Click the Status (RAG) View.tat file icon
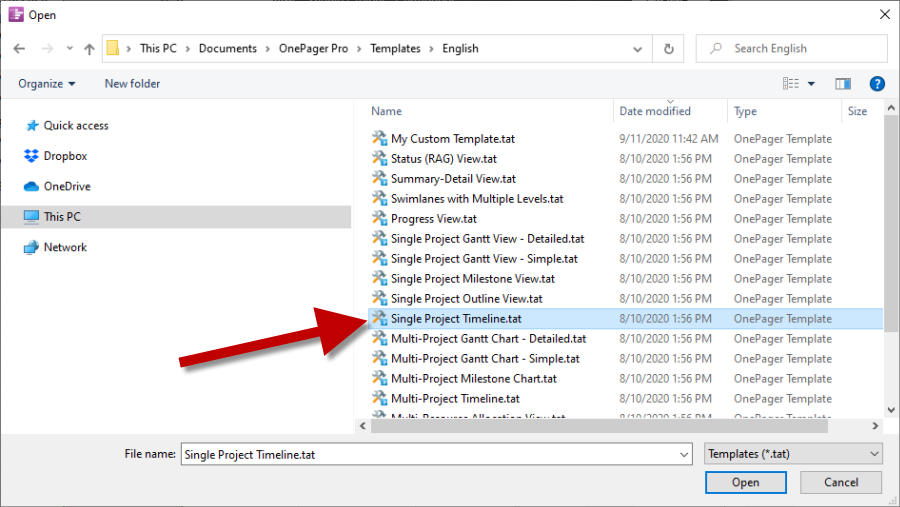The image size is (900, 507). (x=379, y=158)
